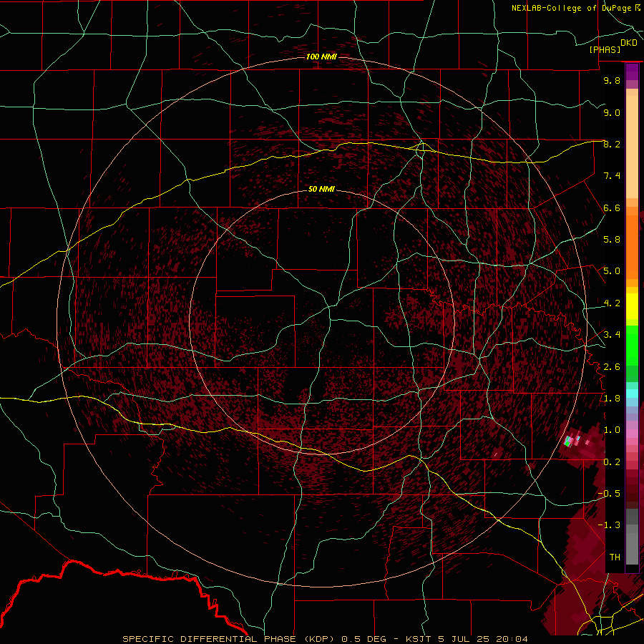The height and width of the screenshot is (644, 644).
Task: Click the 6.6 scale value
Action: coord(612,208)
